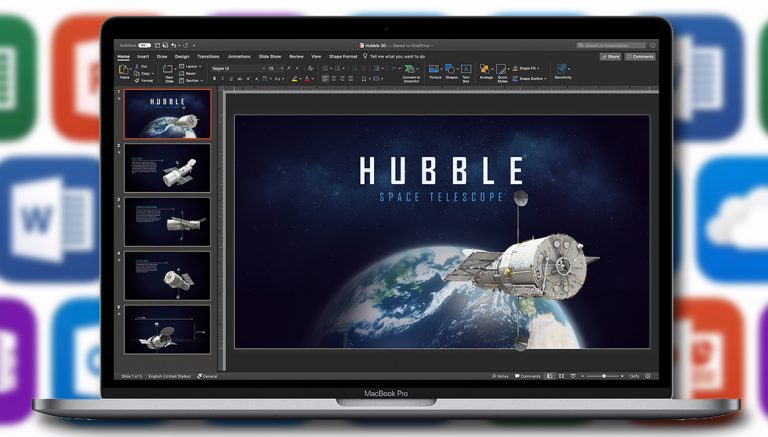Viewport: 768px width, 437px height.
Task: Insert a Text Box
Action: (466, 73)
